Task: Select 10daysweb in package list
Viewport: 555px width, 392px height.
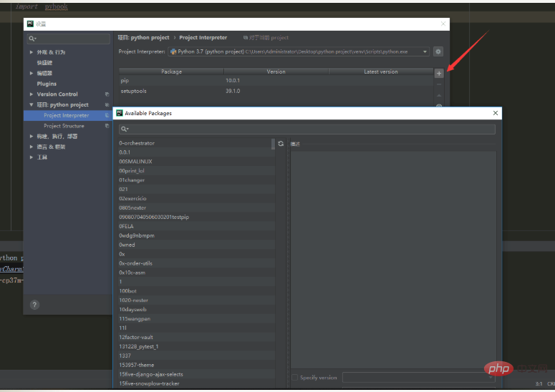Action: point(196,309)
